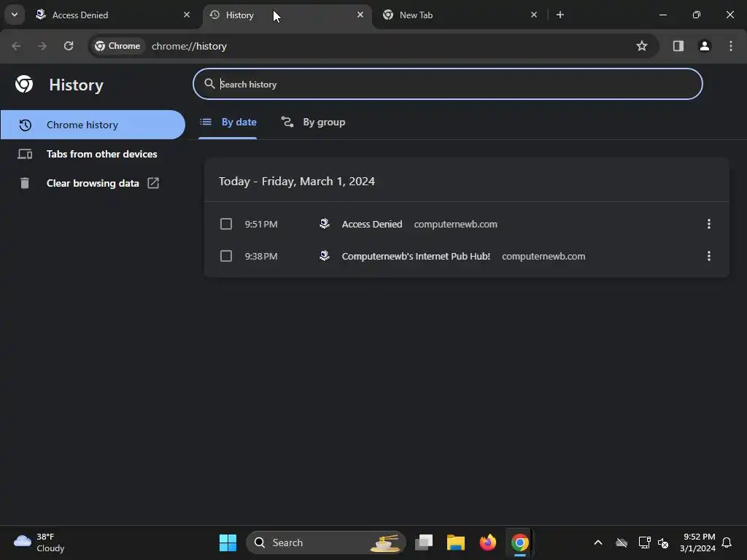Viewport: 747px width, 560px height.
Task: Open a new tab with plus button
Action: pyautogui.click(x=560, y=15)
